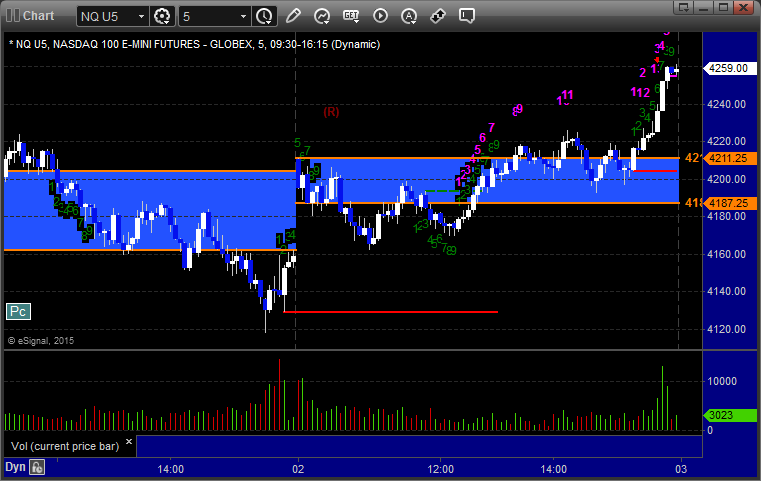Viewport: 761px width, 481px height.
Task: Toggle the time-scale lock icon next to Dyn
Action: point(37,467)
